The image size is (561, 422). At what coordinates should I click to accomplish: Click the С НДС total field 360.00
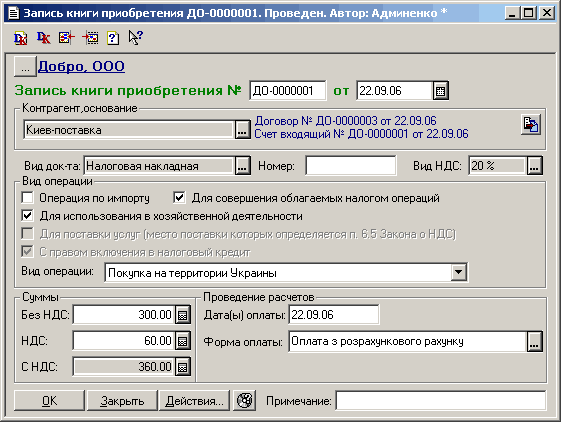[x=123, y=367]
